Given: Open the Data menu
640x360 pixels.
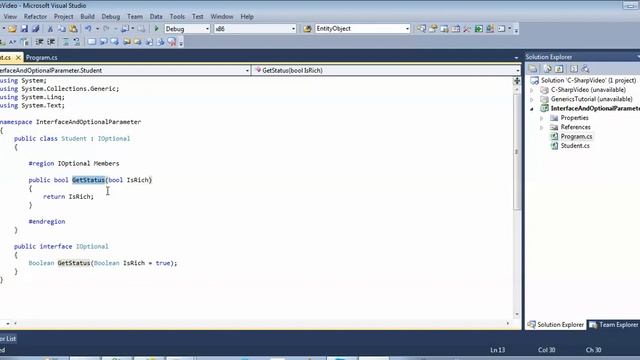Looking at the screenshot, I should [x=156, y=17].
